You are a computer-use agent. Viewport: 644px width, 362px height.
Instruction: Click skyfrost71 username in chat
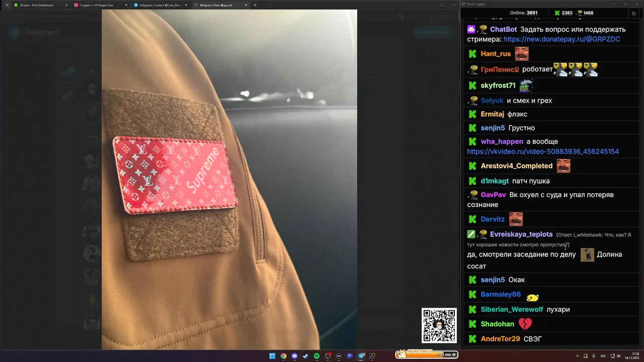point(498,85)
